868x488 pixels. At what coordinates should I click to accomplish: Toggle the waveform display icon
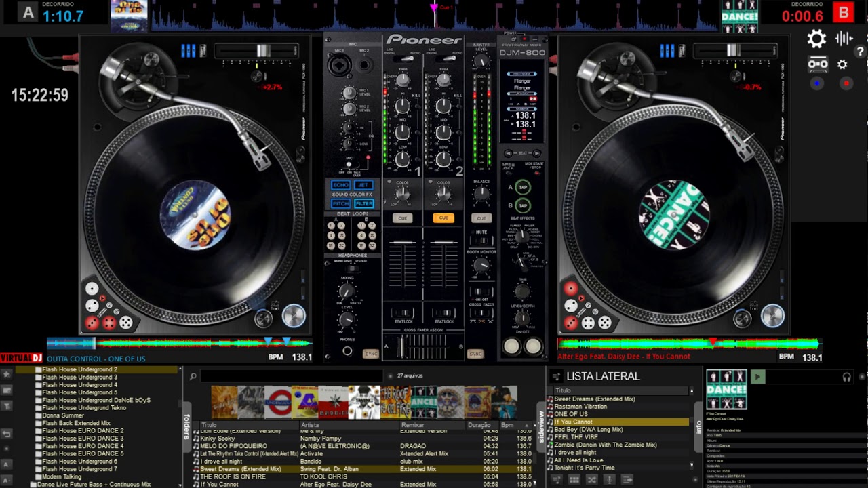click(x=844, y=39)
